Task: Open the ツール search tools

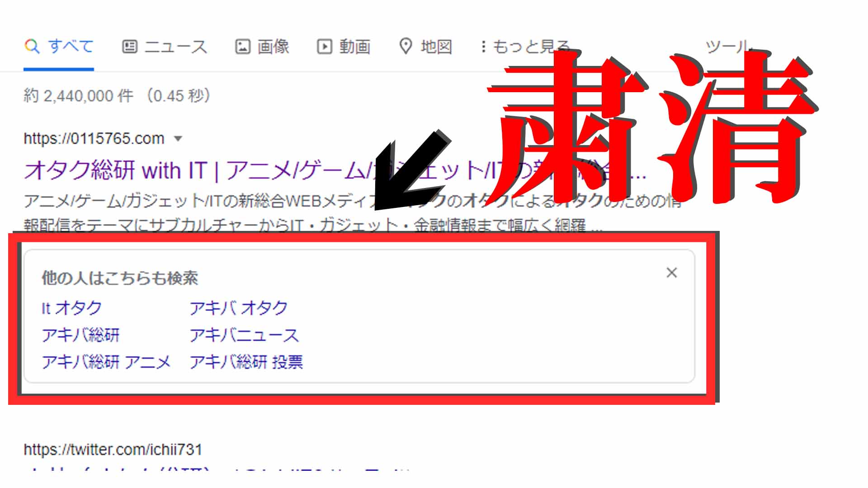Action: pyautogui.click(x=728, y=47)
